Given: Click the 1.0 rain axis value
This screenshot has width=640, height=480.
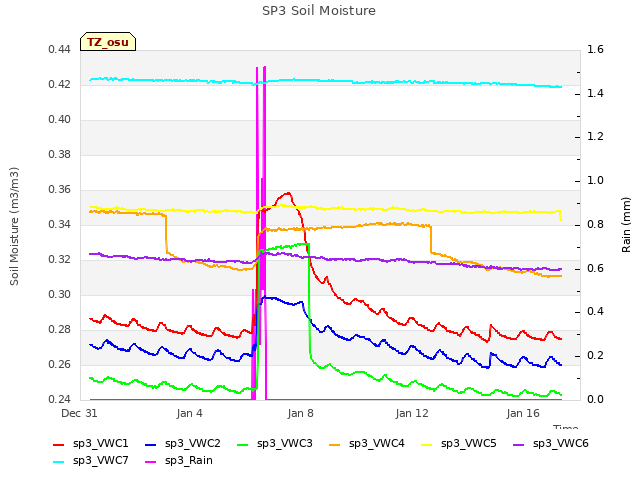Looking at the screenshot, I should (596, 180).
